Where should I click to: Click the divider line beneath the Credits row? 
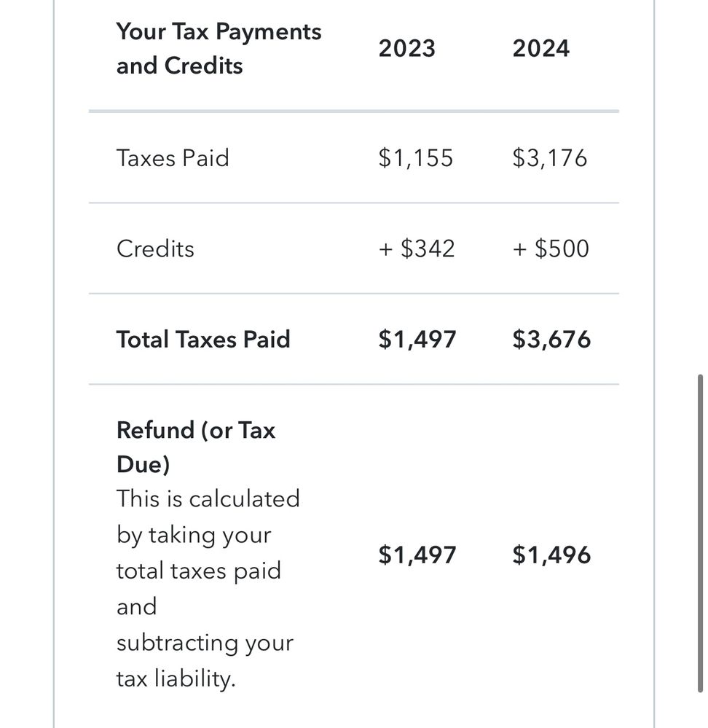coord(353,294)
